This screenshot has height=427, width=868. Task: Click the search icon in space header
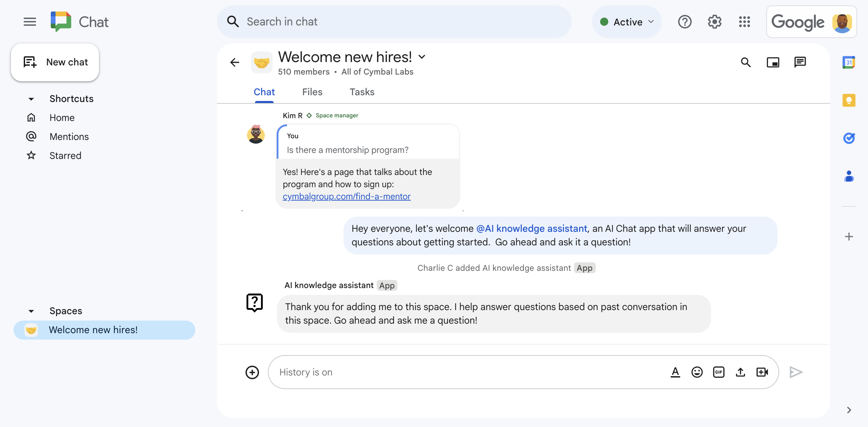[747, 61]
